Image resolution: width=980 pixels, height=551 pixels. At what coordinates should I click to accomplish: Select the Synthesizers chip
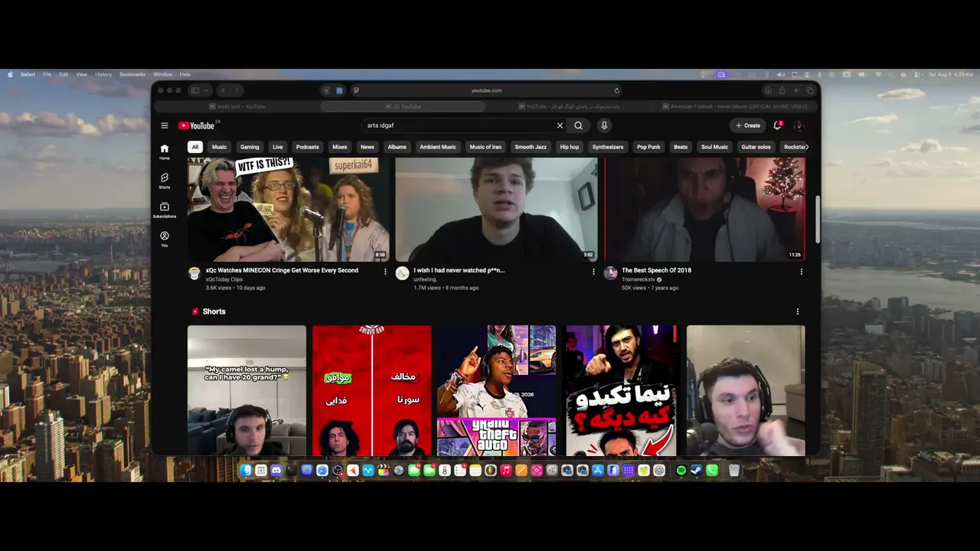pyautogui.click(x=608, y=147)
